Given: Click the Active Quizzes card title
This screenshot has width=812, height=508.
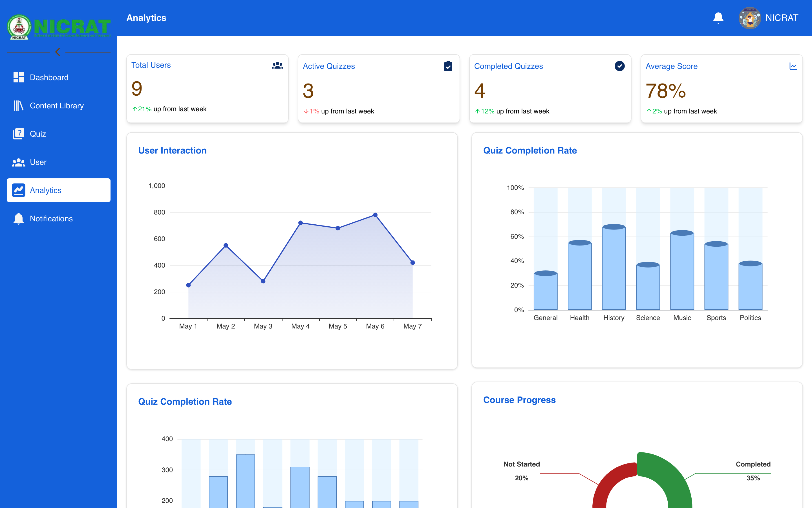Looking at the screenshot, I should coord(328,66).
